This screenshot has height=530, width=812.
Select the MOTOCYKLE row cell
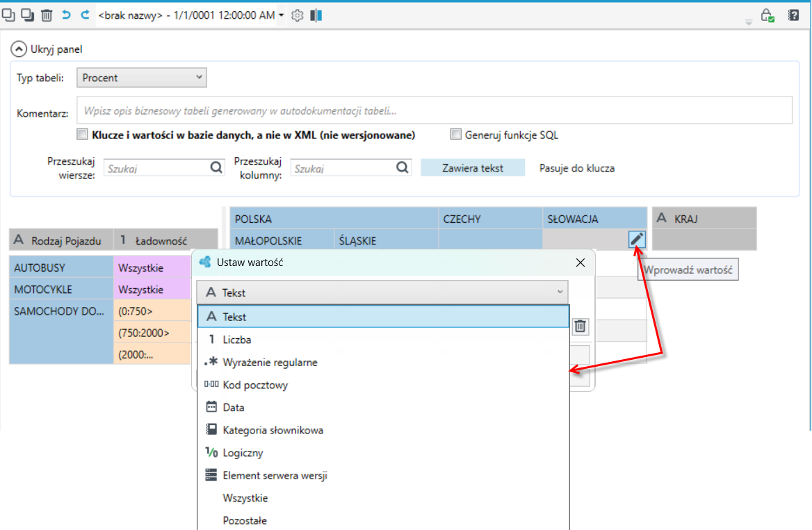click(61, 290)
